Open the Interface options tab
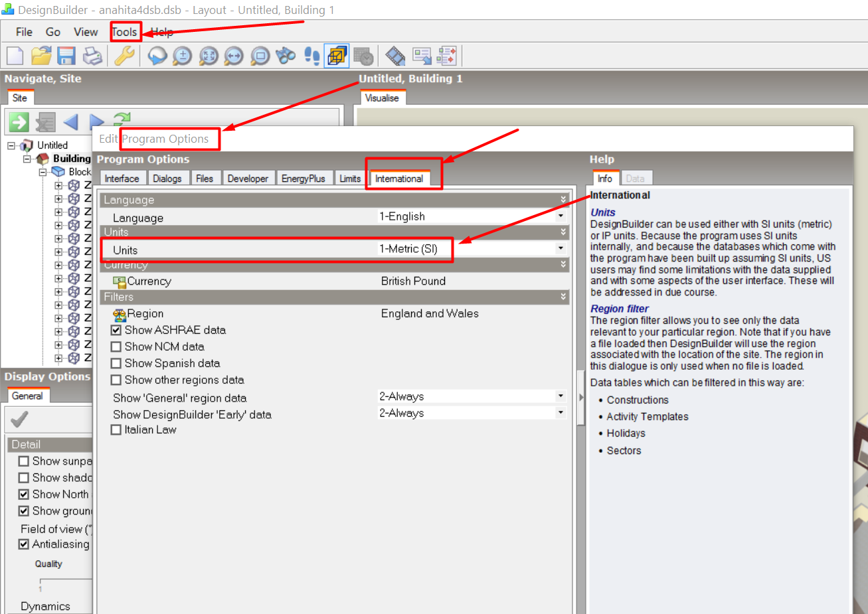Image resolution: width=868 pixels, height=614 pixels. (x=122, y=179)
